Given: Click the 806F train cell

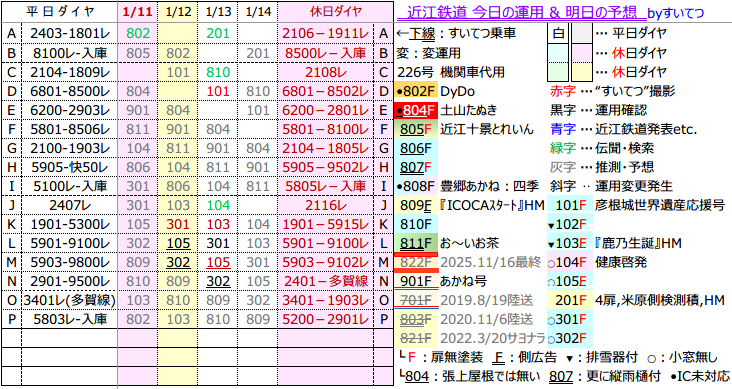Looking at the screenshot, I should pos(416,149).
